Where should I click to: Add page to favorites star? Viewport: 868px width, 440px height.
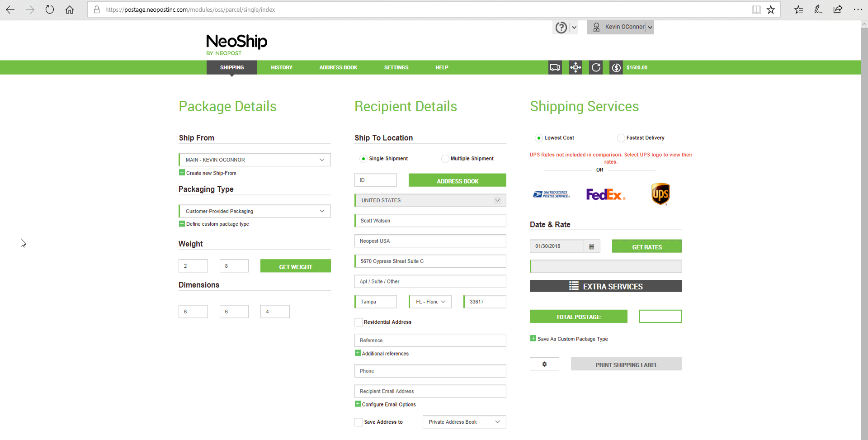tap(771, 9)
